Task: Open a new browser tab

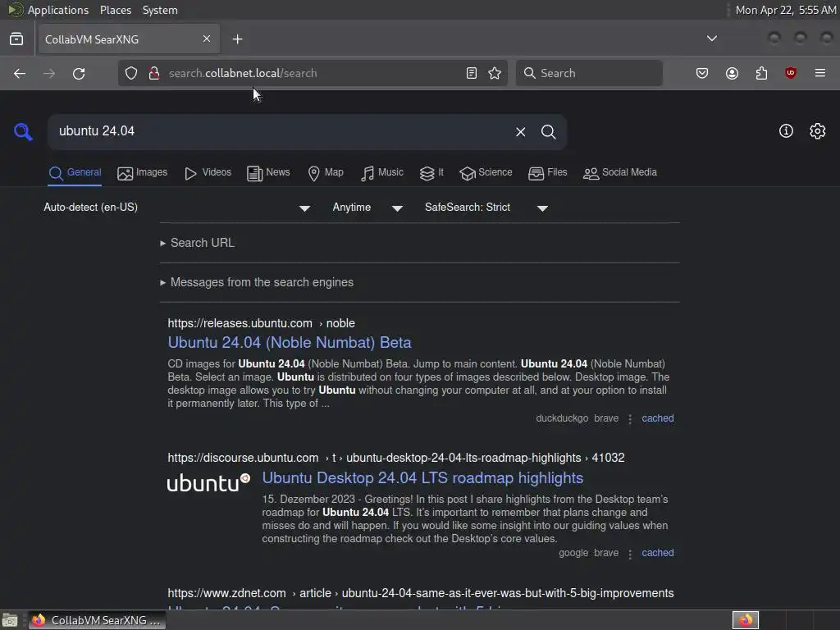Action: tap(237, 39)
